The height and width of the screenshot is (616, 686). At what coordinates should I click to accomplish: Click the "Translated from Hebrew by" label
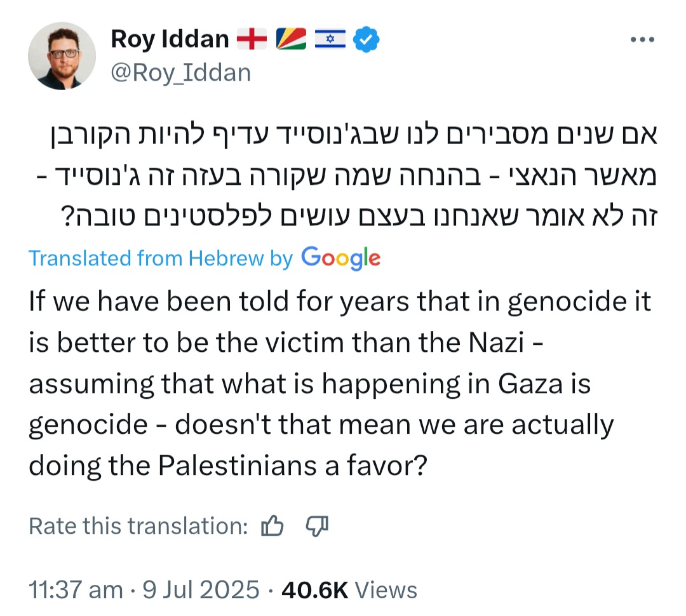161,258
